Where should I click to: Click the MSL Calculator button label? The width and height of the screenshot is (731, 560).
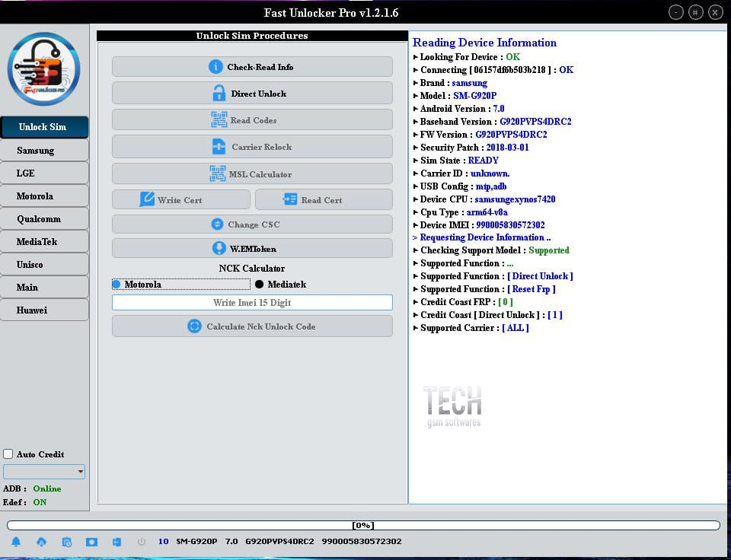tap(260, 174)
